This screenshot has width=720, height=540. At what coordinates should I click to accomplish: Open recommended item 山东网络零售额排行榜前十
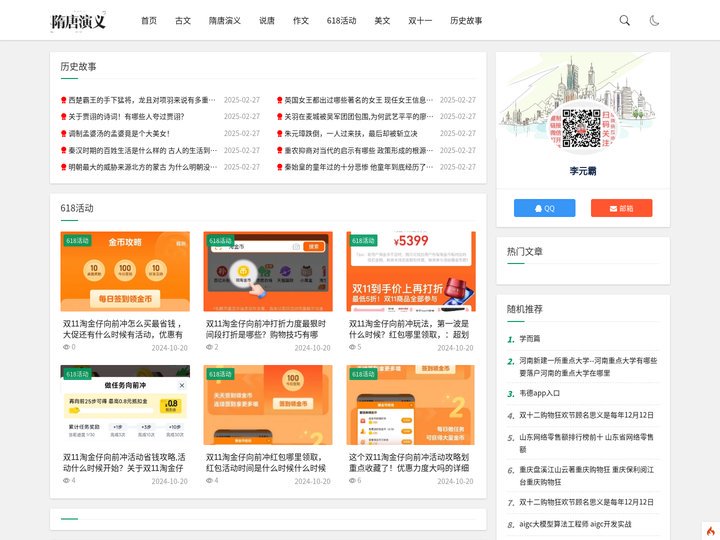(x=586, y=443)
